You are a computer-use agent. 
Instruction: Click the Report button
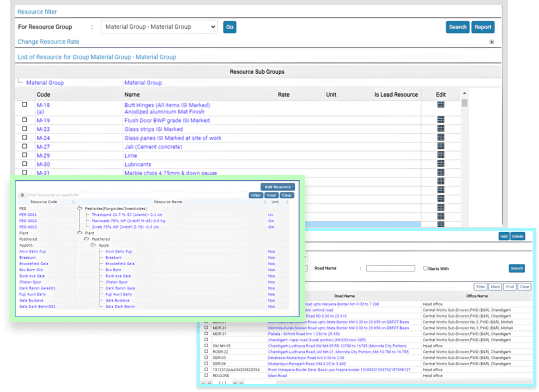483,27
